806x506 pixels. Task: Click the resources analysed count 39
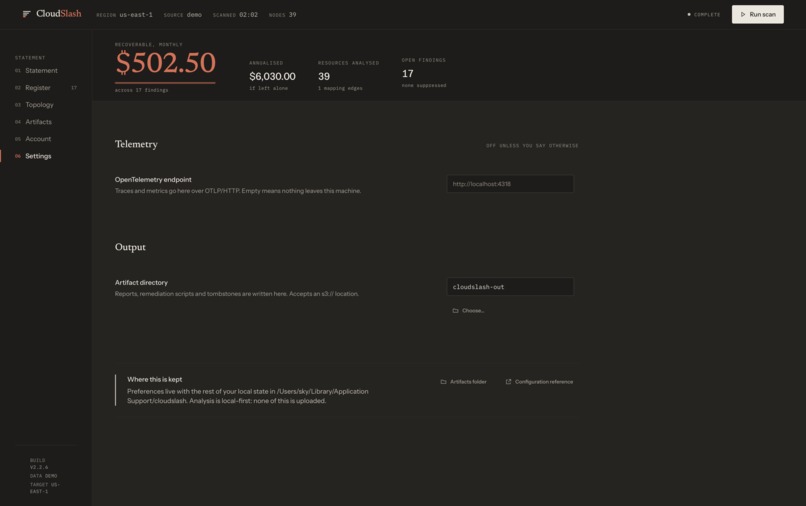coord(324,77)
